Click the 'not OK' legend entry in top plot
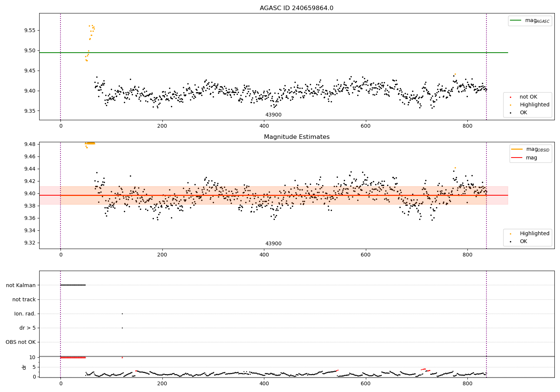Viewport: 560px width, 392px height. (x=528, y=97)
